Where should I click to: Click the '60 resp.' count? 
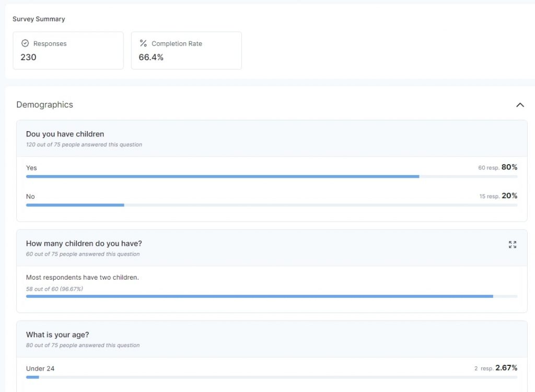coord(489,168)
